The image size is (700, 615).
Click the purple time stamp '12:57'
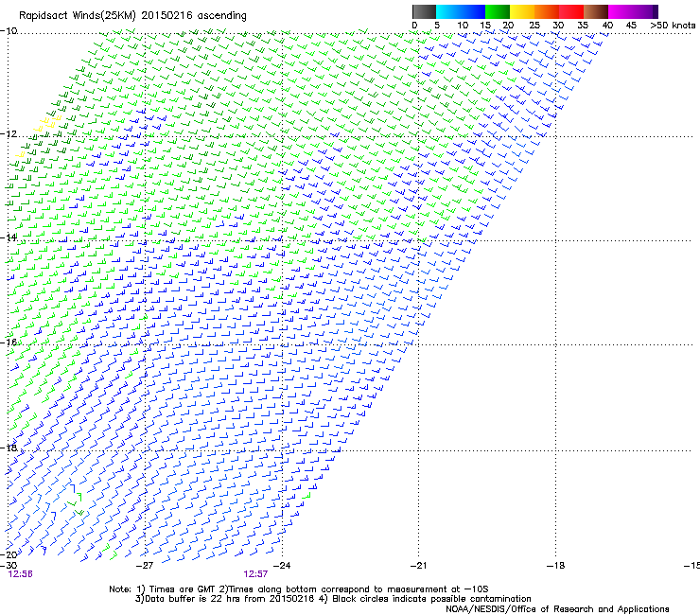255,574
